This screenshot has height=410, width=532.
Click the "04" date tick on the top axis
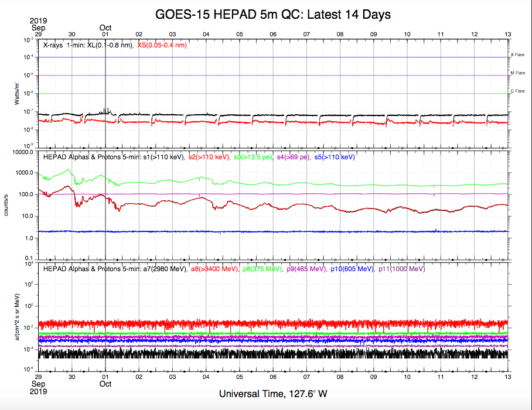click(206, 34)
